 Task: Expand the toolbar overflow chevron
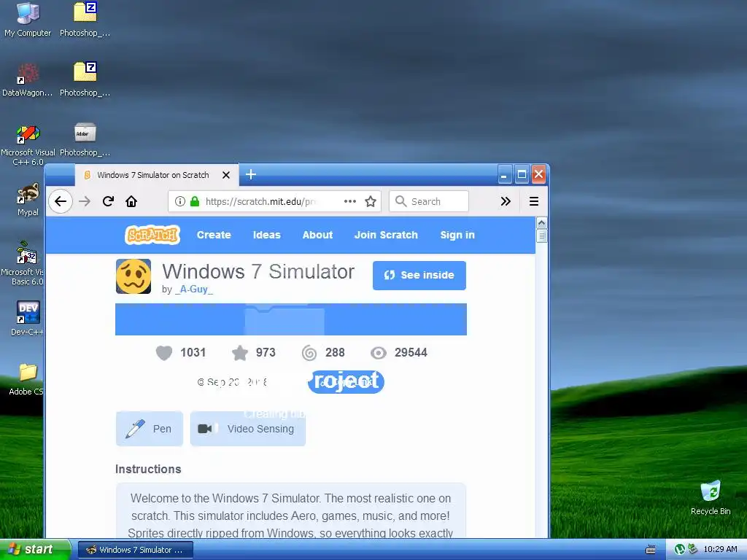click(506, 201)
